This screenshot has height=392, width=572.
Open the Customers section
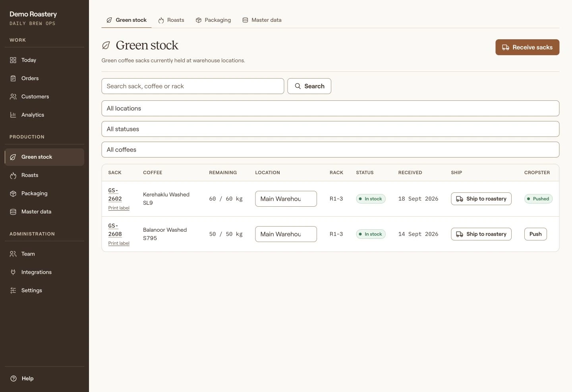coord(44,96)
